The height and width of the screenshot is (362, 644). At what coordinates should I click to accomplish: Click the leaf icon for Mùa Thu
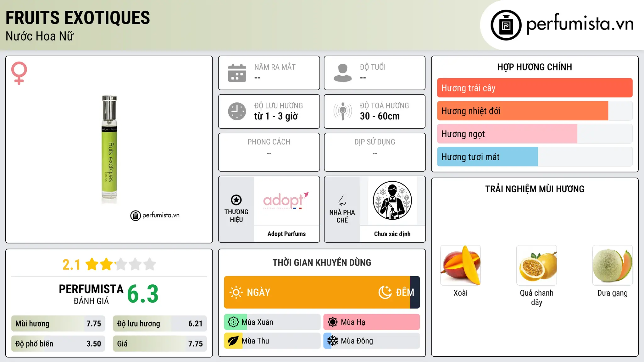pos(233,341)
